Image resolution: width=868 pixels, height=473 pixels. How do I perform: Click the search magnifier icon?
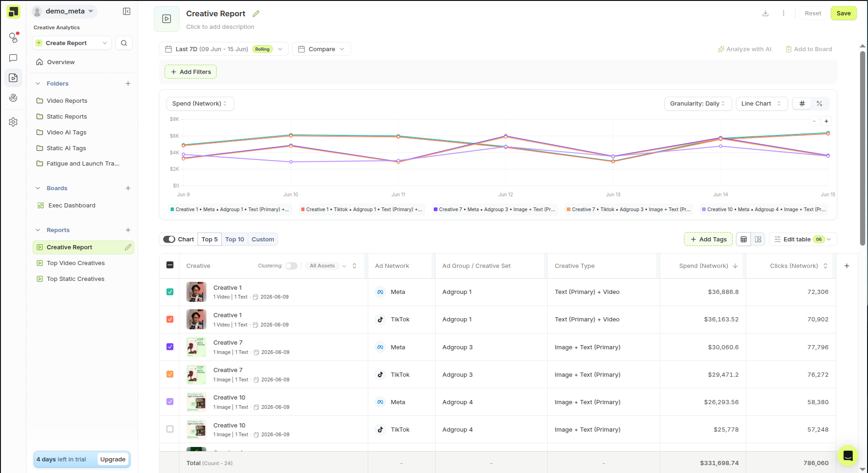coord(124,43)
